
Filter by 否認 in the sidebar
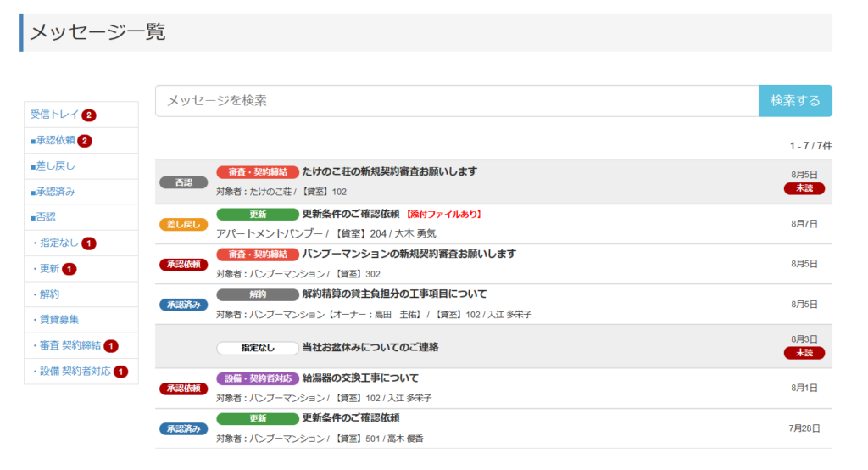pyautogui.click(x=46, y=217)
